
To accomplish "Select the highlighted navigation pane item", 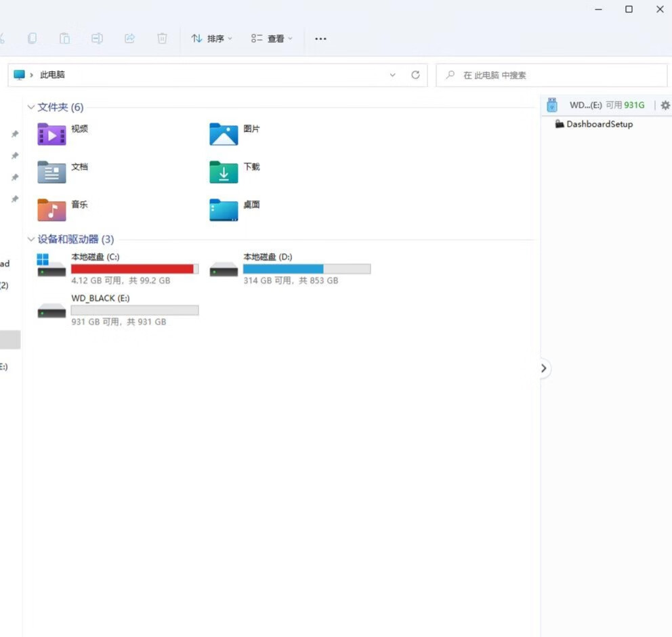I will (x=10, y=340).
